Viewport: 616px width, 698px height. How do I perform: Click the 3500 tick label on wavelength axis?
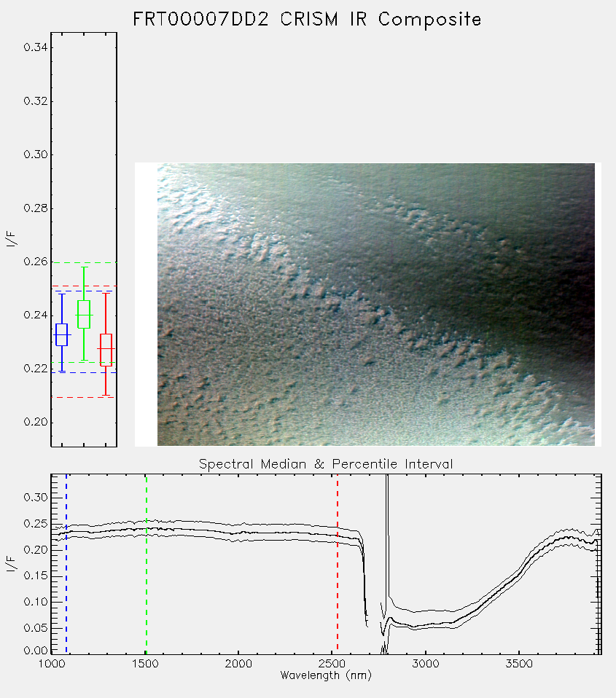[519, 664]
